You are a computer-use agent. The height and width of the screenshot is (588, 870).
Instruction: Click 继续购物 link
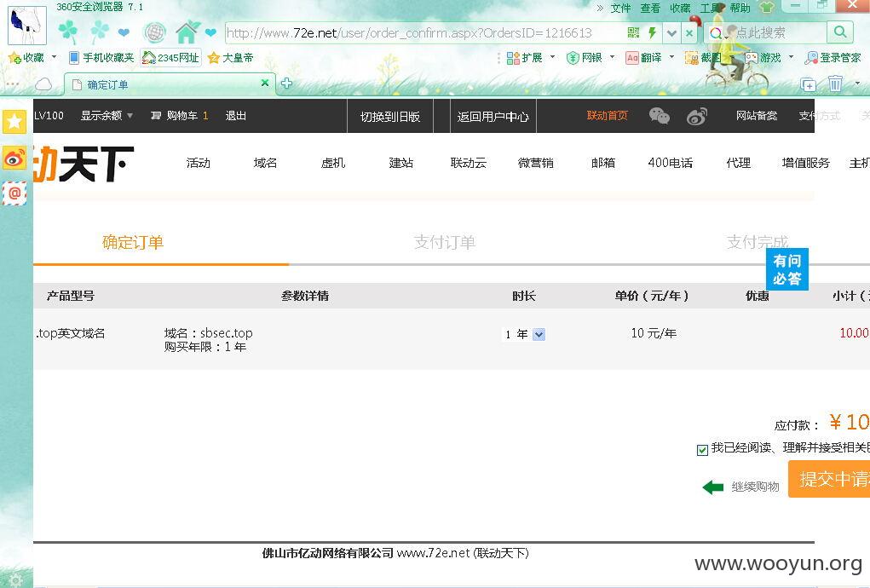click(755, 487)
